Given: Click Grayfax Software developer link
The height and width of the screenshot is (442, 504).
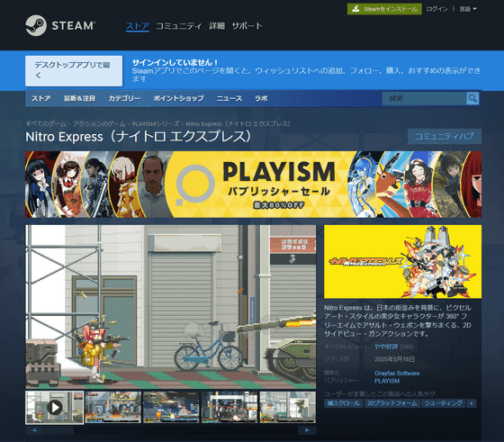Looking at the screenshot, I should (x=397, y=374).
